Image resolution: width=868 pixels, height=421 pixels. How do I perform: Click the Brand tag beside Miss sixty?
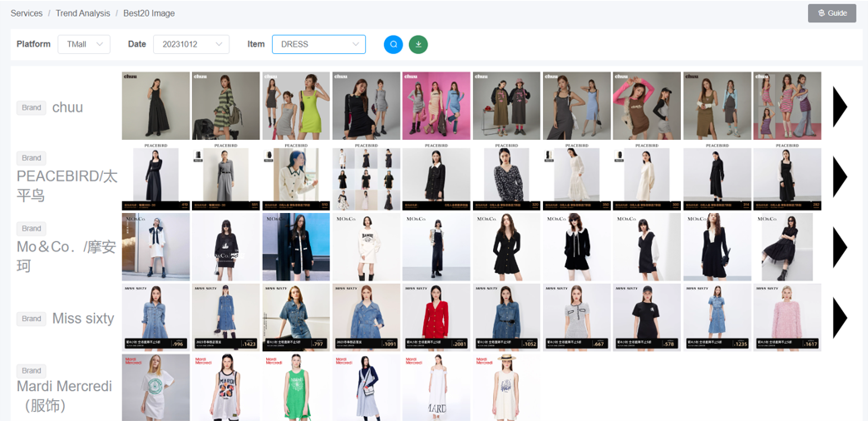[x=32, y=319]
